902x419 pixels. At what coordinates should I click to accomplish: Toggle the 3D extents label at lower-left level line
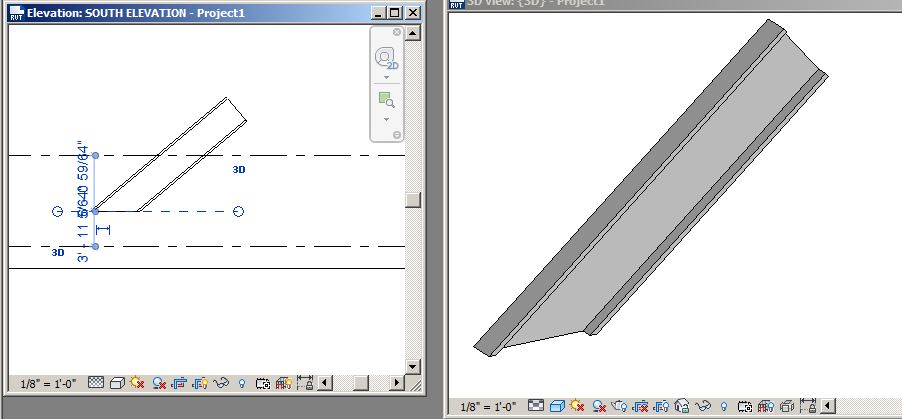[58, 252]
